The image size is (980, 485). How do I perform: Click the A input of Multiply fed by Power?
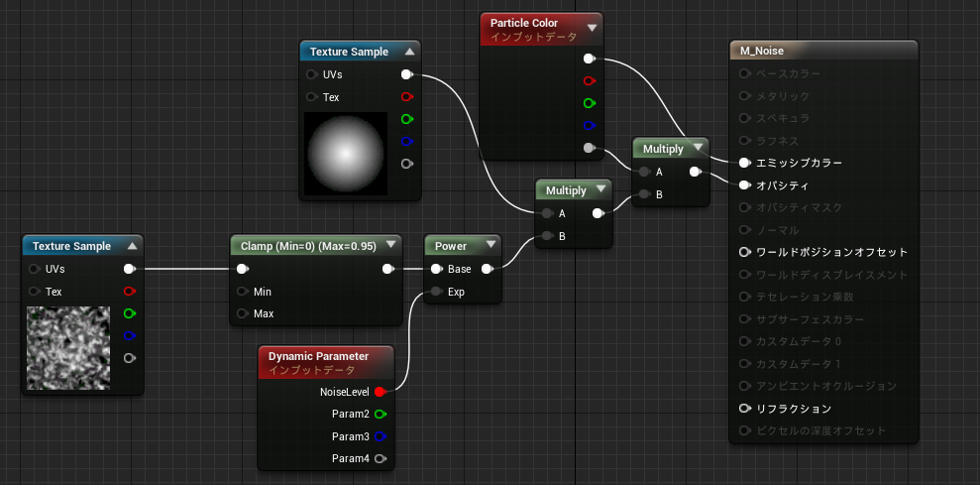tap(548, 213)
